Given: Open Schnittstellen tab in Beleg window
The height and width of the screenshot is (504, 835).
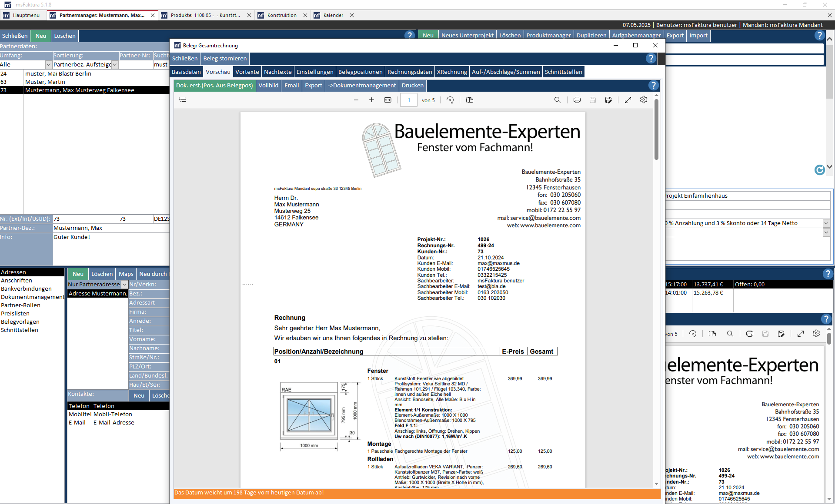Looking at the screenshot, I should coord(563,72).
